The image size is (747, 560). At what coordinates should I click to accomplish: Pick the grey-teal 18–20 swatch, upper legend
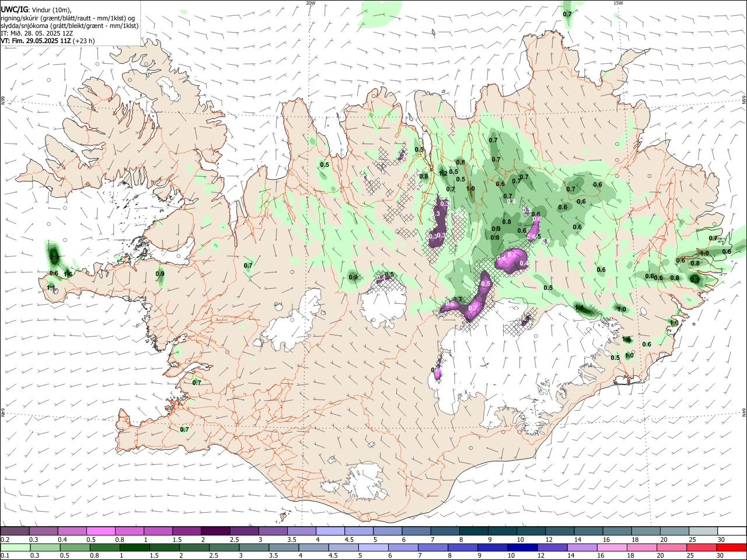pyautogui.click(x=646, y=531)
